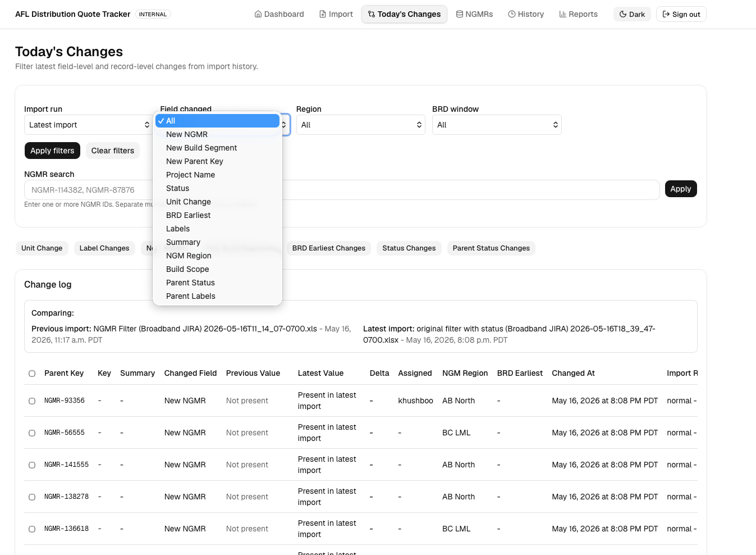Choose the selected All option in list
Viewport: 756px width, 555px height.
(x=217, y=121)
